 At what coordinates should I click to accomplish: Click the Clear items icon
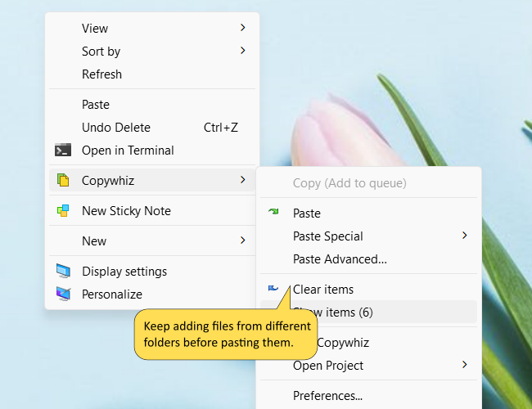click(273, 289)
